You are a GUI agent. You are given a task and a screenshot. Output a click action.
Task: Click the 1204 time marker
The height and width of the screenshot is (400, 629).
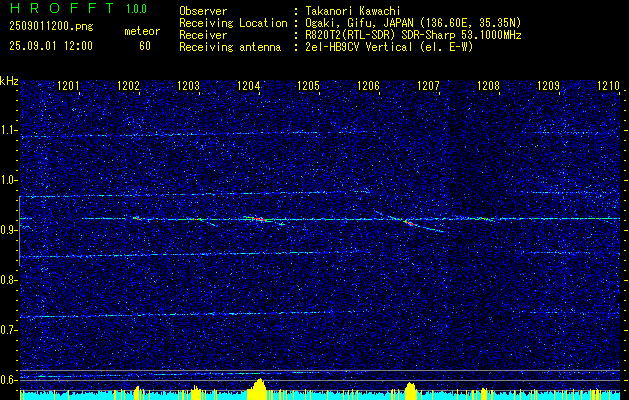coord(248,85)
